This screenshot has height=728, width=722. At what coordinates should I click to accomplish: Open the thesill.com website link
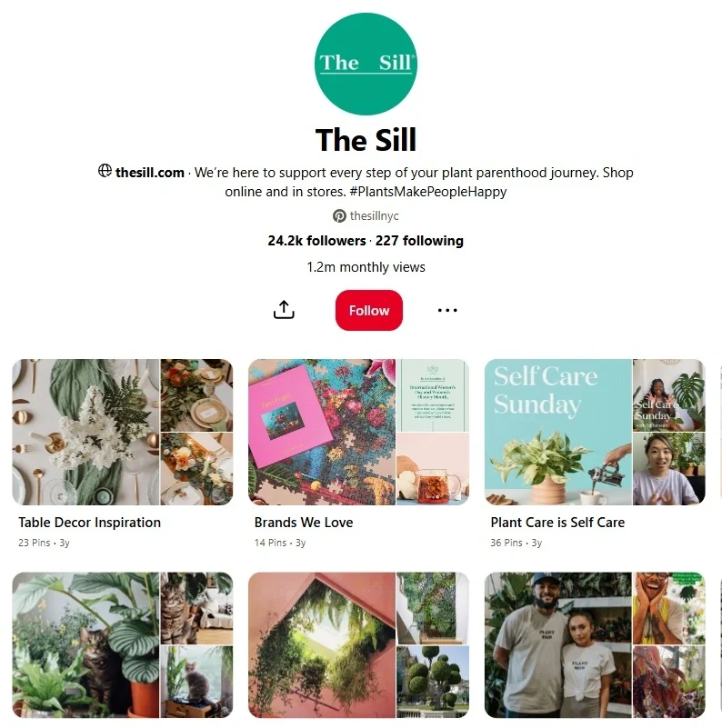pyautogui.click(x=150, y=173)
